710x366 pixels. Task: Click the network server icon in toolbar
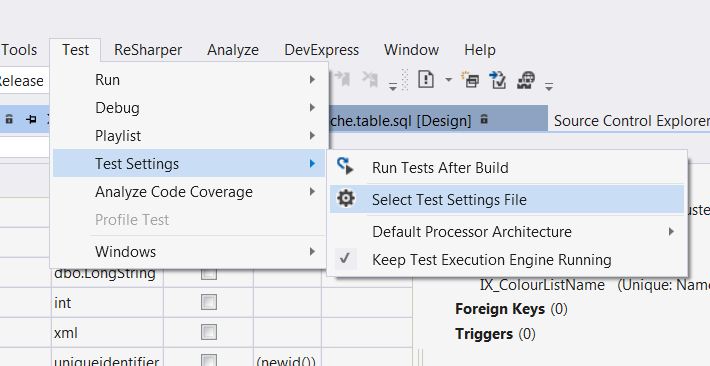526,80
